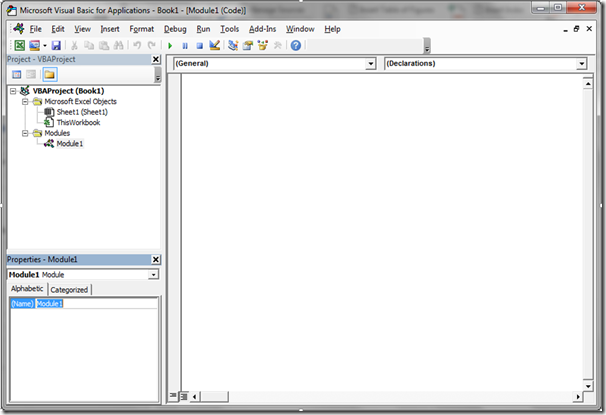Click the Copy toolbar icon
The image size is (606, 415).
[89, 46]
